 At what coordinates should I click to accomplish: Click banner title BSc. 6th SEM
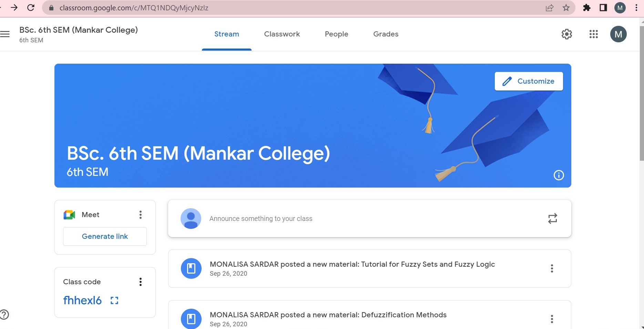tap(198, 153)
